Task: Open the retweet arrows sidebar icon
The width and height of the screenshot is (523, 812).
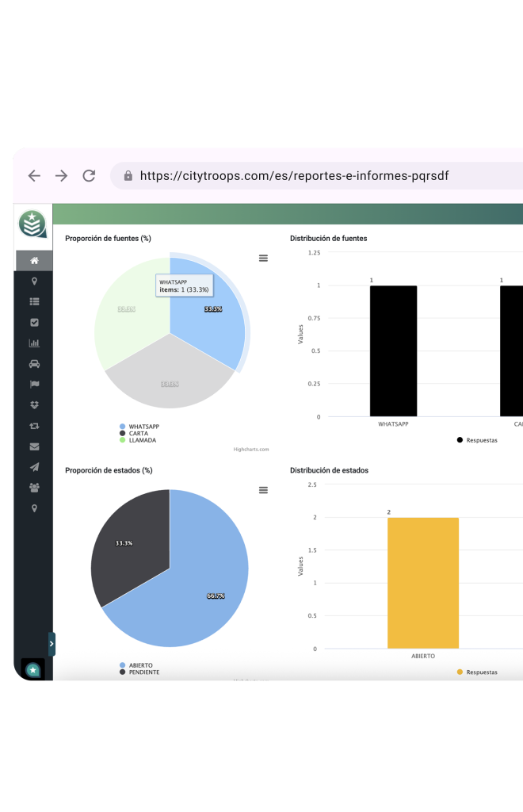Action: pos(34,426)
